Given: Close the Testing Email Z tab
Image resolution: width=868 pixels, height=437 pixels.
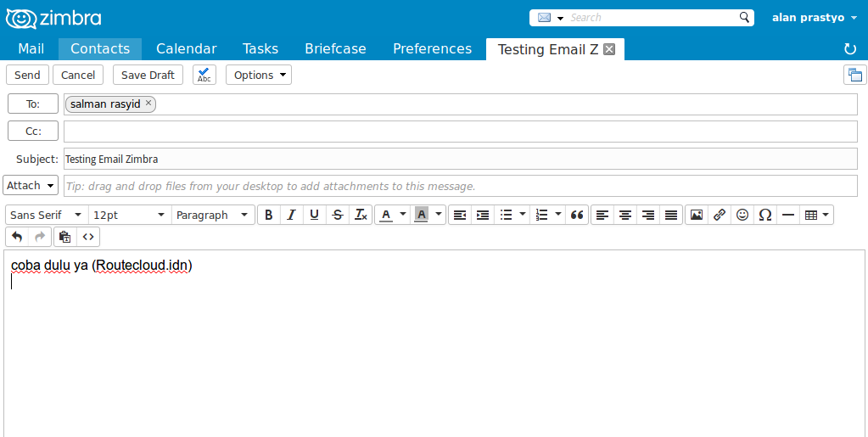Looking at the screenshot, I should (609, 49).
